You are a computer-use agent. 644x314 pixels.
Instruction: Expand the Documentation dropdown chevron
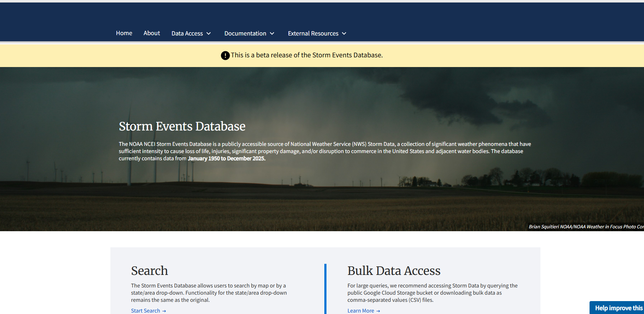[x=272, y=33]
